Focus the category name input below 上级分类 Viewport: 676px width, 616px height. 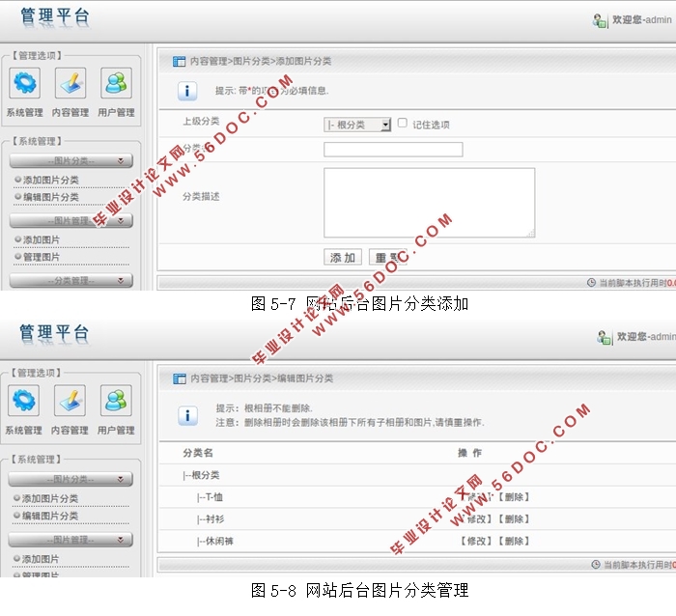pos(393,150)
